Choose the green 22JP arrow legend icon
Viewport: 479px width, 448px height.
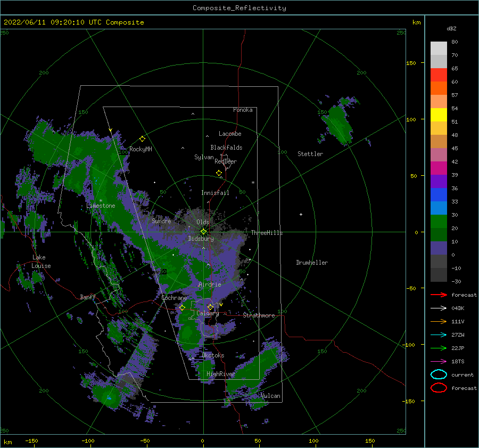pos(439,348)
